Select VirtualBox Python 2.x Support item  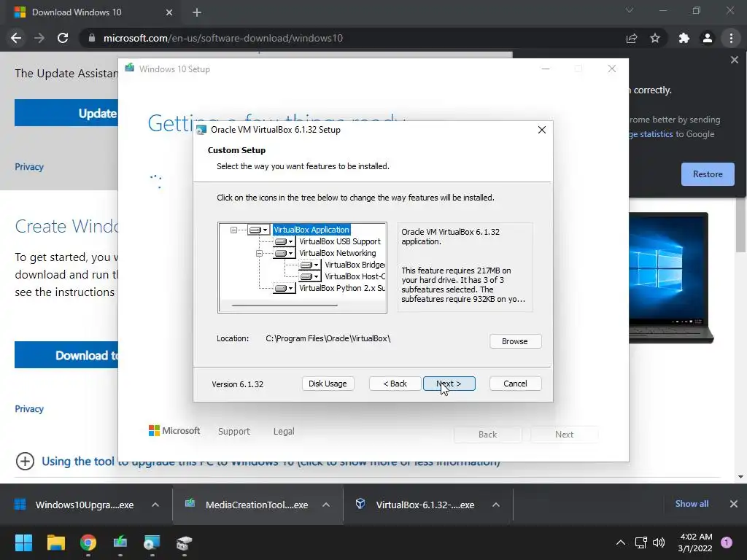coord(342,288)
